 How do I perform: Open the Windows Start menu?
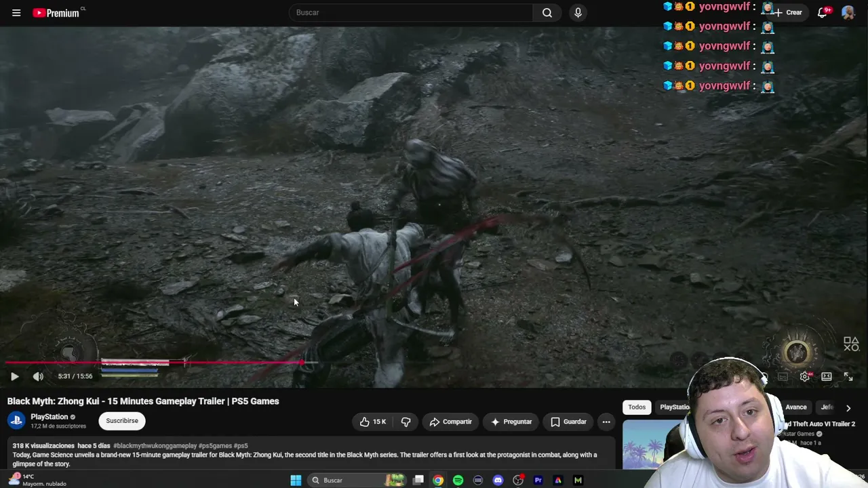(x=296, y=481)
